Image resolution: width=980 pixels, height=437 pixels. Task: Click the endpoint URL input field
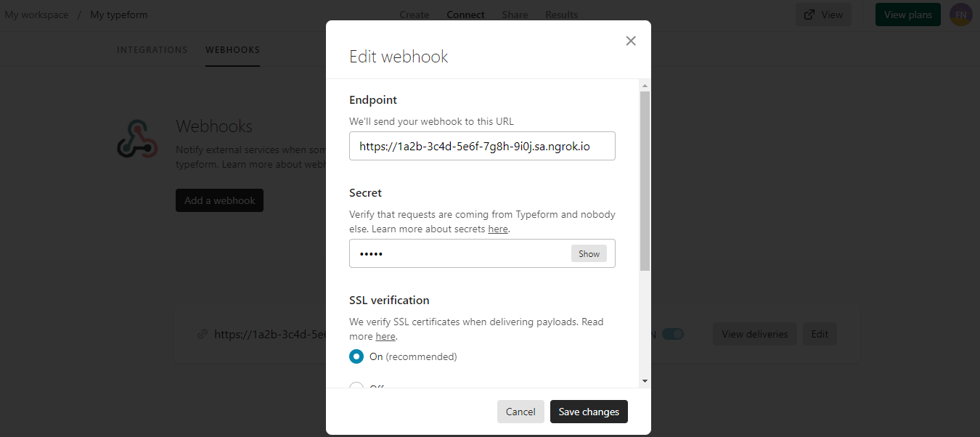(x=482, y=146)
